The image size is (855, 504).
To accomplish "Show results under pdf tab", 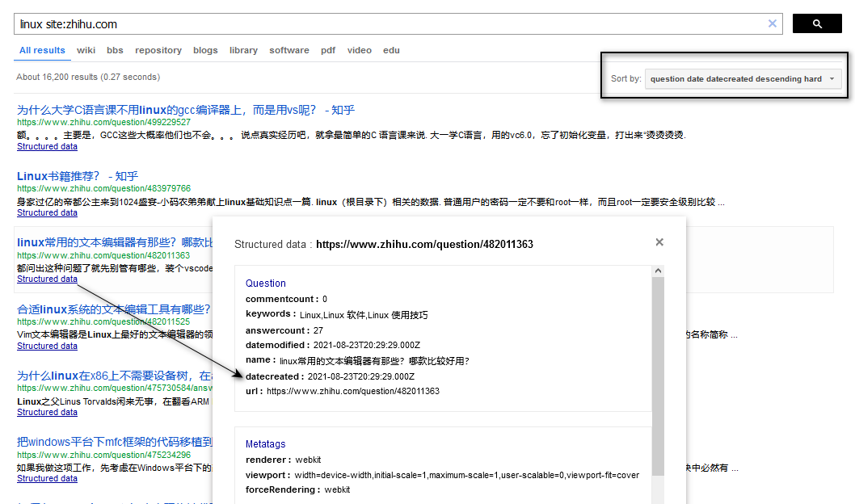I will click(x=328, y=50).
